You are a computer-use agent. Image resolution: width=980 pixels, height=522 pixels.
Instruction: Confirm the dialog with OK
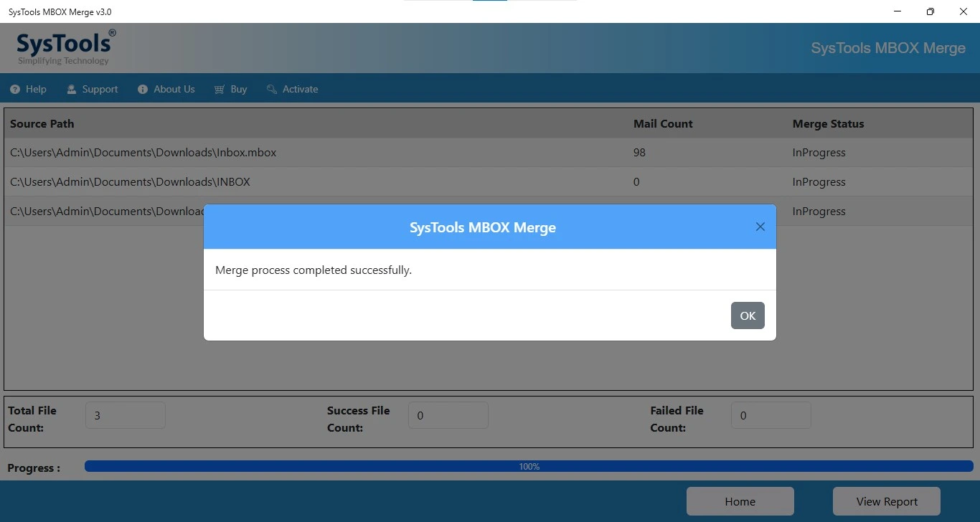tap(748, 315)
